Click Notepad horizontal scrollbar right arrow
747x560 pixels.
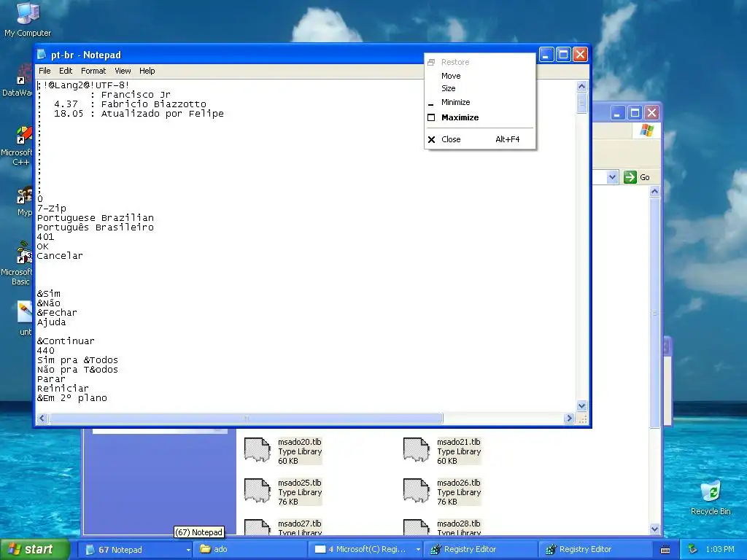[569, 418]
